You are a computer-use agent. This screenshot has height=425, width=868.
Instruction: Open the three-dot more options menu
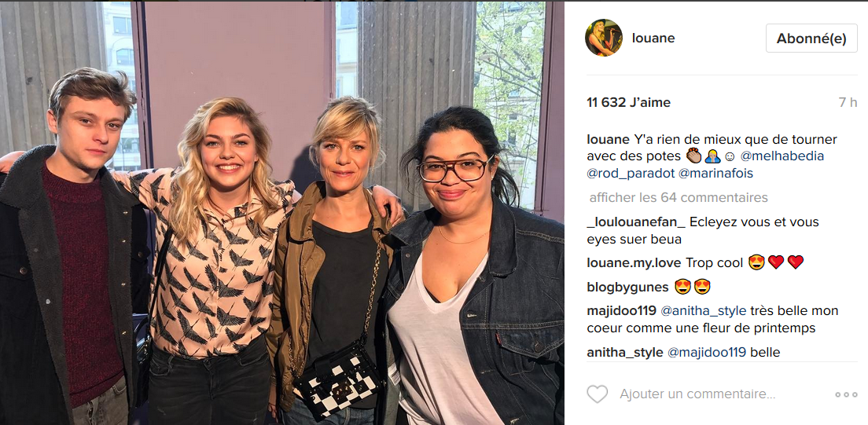[x=846, y=394]
